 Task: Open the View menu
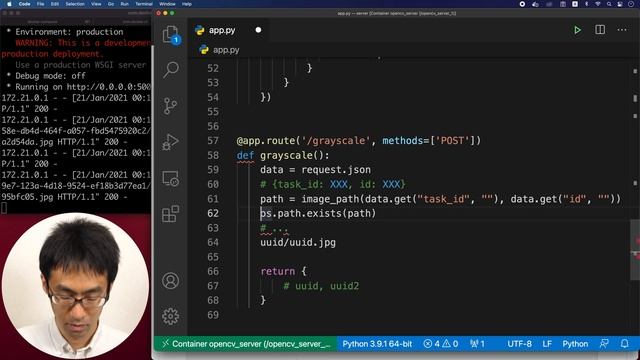(96, 4)
